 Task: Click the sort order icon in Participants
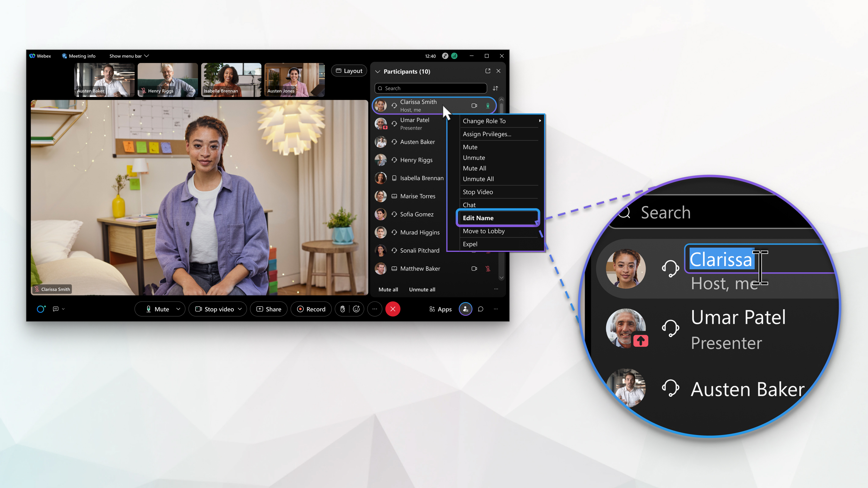pos(495,88)
